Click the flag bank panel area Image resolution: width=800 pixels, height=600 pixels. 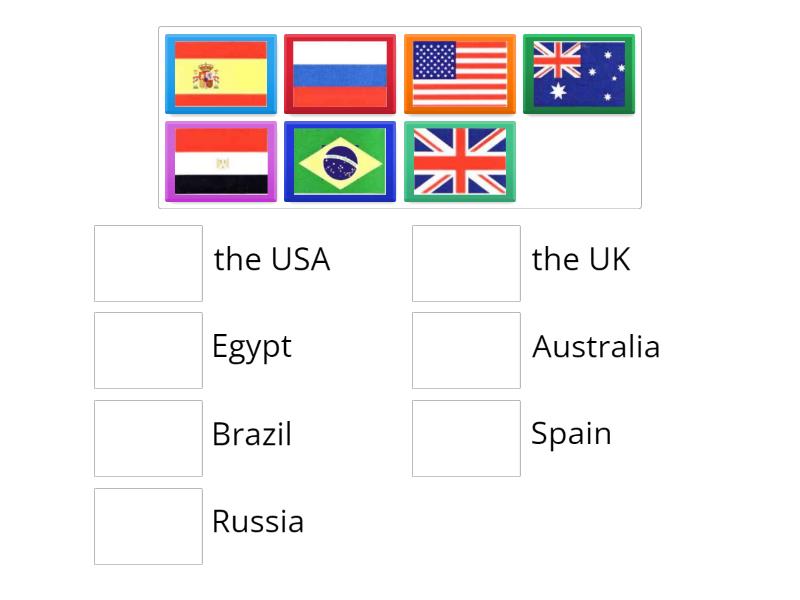(400, 113)
